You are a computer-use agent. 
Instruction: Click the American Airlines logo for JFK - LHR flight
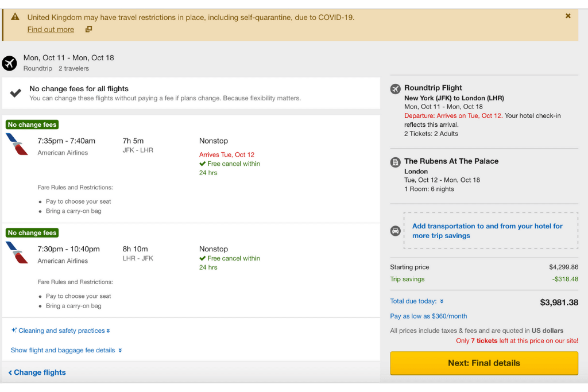[x=17, y=144]
